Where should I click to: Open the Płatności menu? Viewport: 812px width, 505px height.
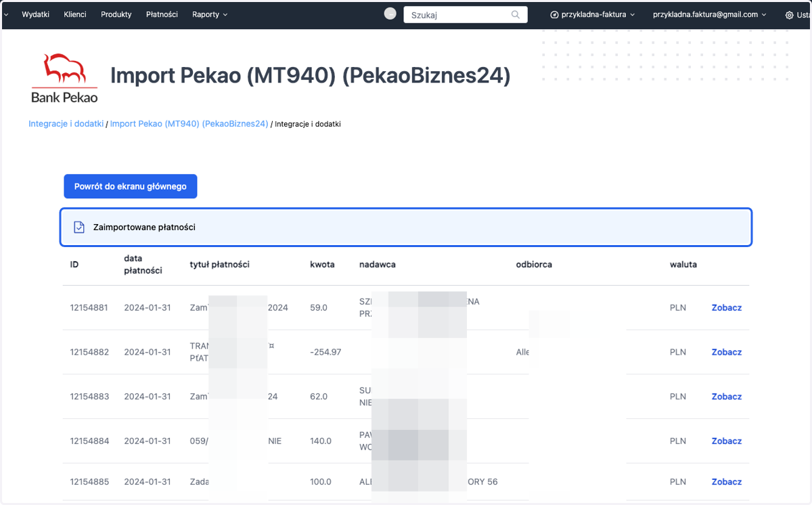(x=162, y=14)
